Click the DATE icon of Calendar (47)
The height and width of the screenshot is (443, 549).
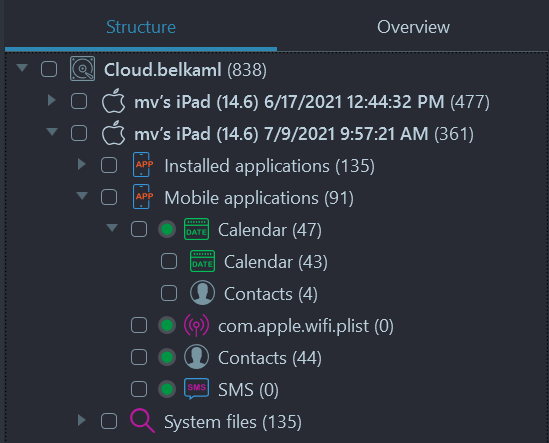pyautogui.click(x=196, y=229)
